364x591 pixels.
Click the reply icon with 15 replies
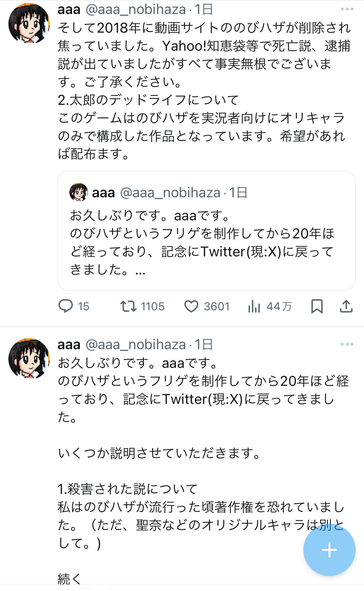click(66, 306)
